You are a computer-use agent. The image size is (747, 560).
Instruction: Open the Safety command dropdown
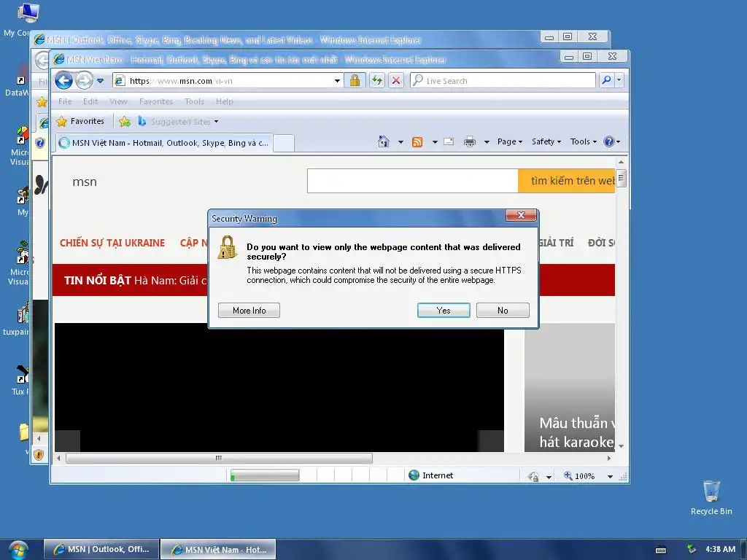click(546, 141)
